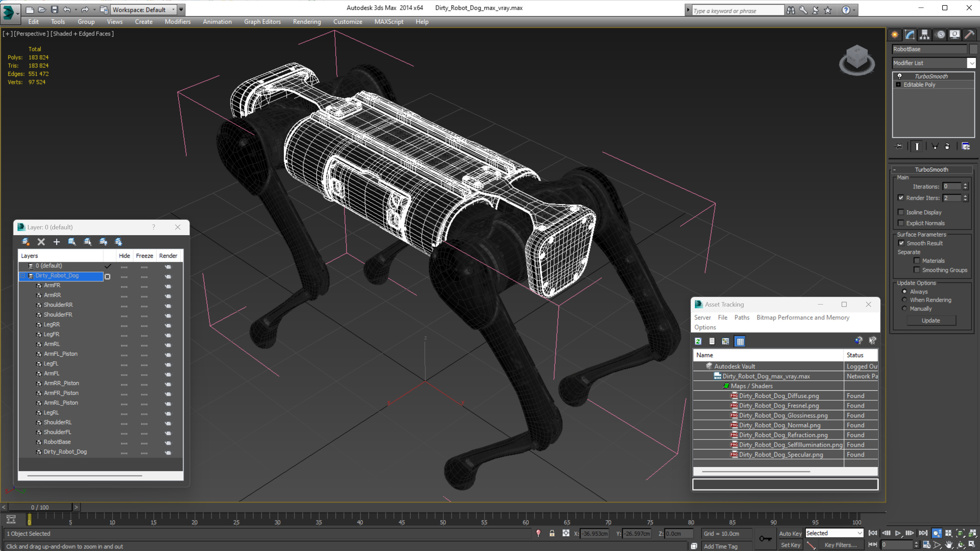Toggle Smooth Result checkbox
The width and height of the screenshot is (980, 551).
pos(901,243)
